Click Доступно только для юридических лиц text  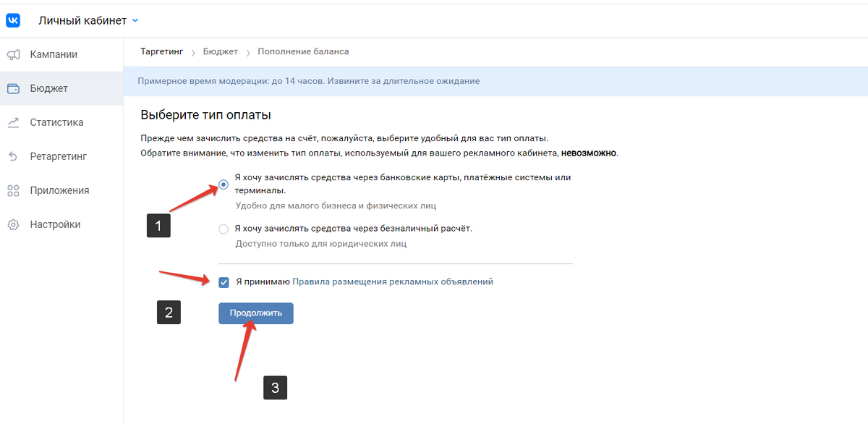pyautogui.click(x=321, y=244)
